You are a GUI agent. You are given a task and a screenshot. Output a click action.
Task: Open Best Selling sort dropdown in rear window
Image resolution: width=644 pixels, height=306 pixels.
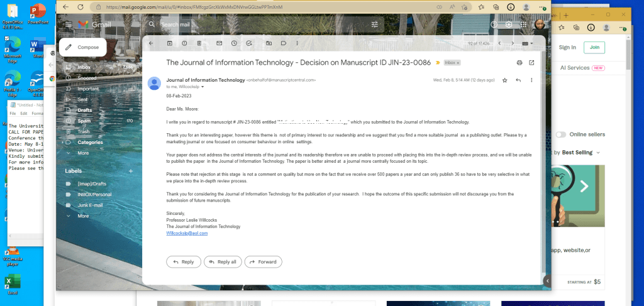(x=580, y=153)
